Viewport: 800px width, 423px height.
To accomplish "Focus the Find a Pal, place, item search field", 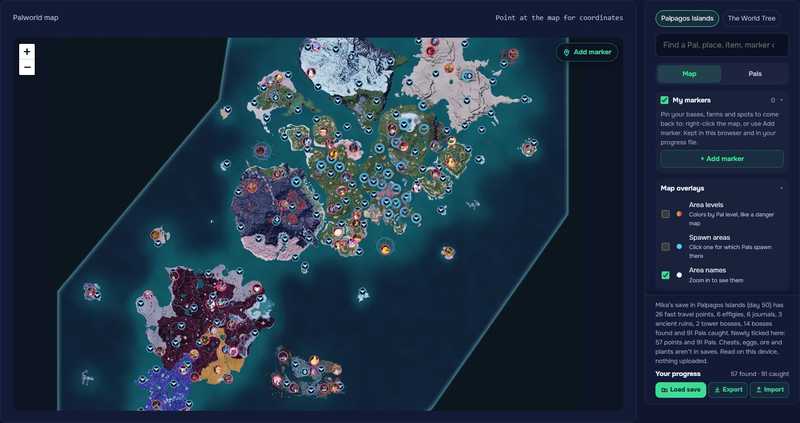I will click(x=721, y=45).
